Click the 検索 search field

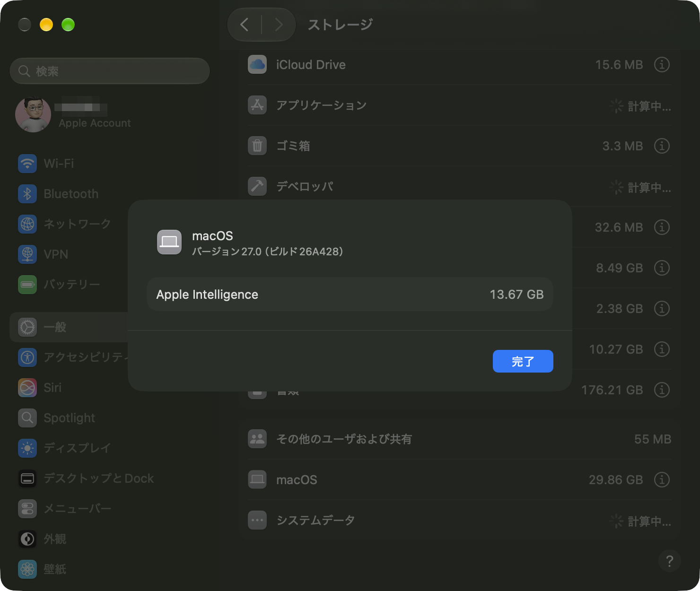point(110,71)
